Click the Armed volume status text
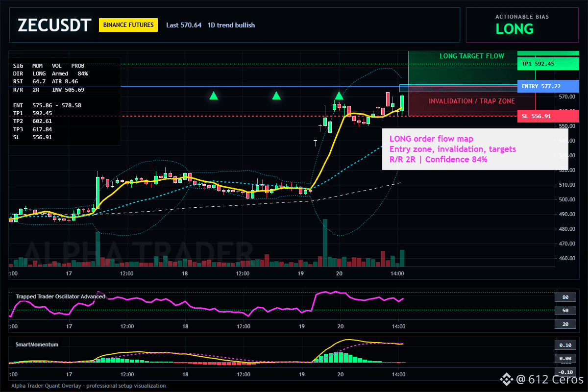588x392 pixels. [60, 73]
